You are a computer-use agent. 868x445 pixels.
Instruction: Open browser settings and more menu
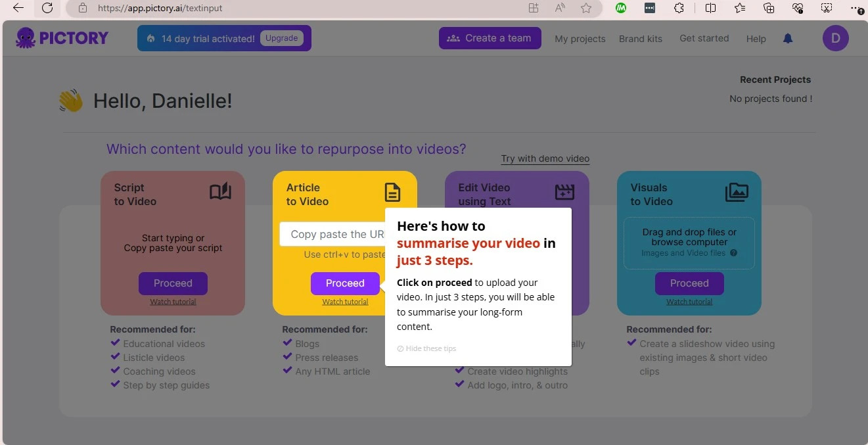856,8
